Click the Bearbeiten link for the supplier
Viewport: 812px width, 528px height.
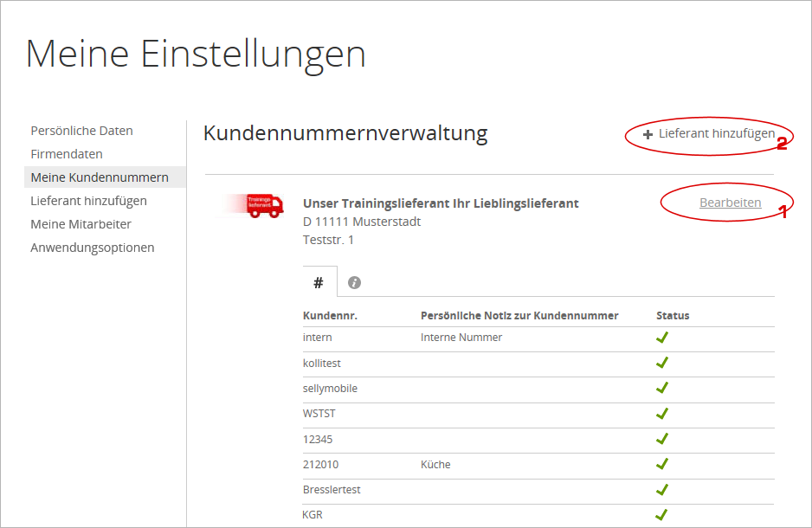pos(730,203)
